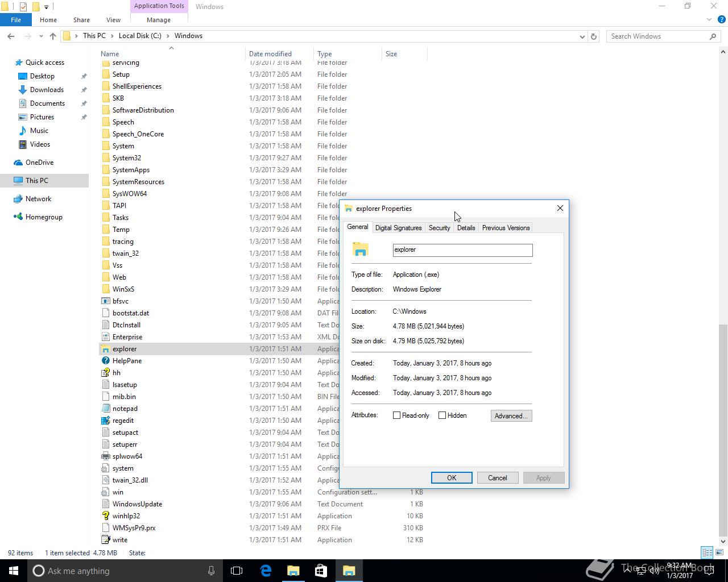Viewport: 728px width, 582px height.
Task: Click the Music note icon in sidebar
Action: 23,131
